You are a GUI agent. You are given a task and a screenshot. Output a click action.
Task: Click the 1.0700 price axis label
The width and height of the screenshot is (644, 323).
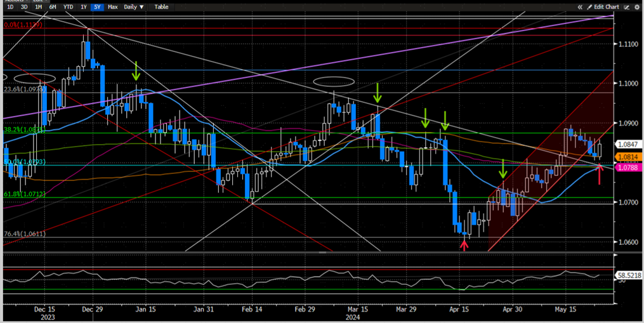point(628,202)
